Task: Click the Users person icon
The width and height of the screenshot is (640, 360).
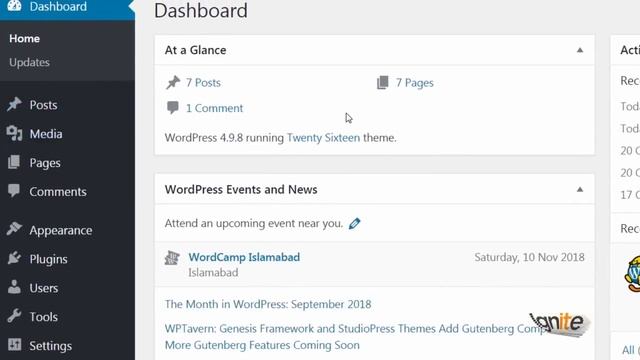Action: (14, 287)
